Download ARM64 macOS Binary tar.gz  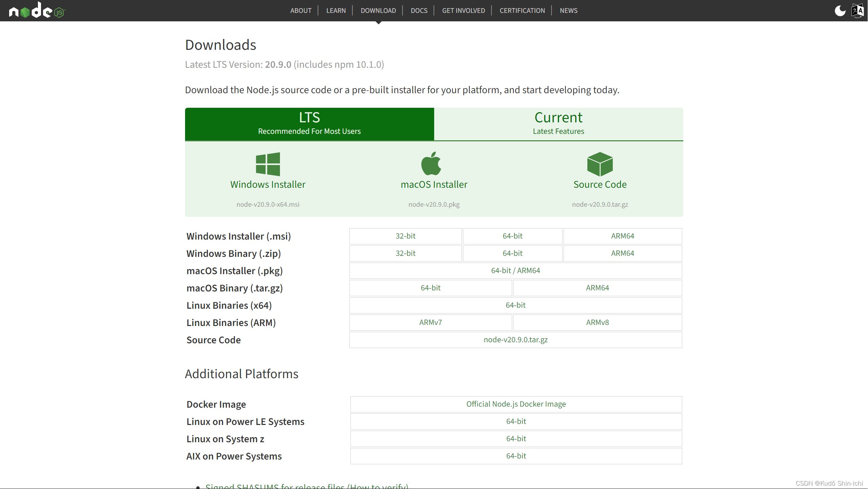pos(597,288)
